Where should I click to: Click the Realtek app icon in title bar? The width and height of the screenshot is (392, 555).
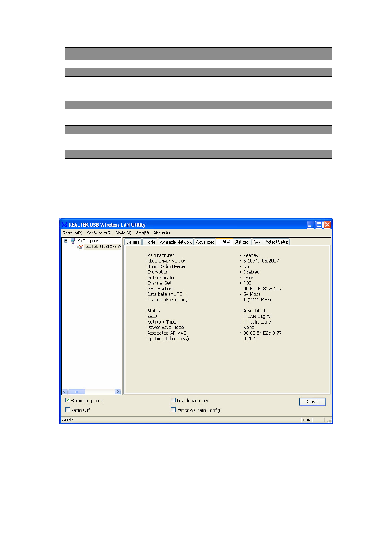pyautogui.click(x=64, y=224)
